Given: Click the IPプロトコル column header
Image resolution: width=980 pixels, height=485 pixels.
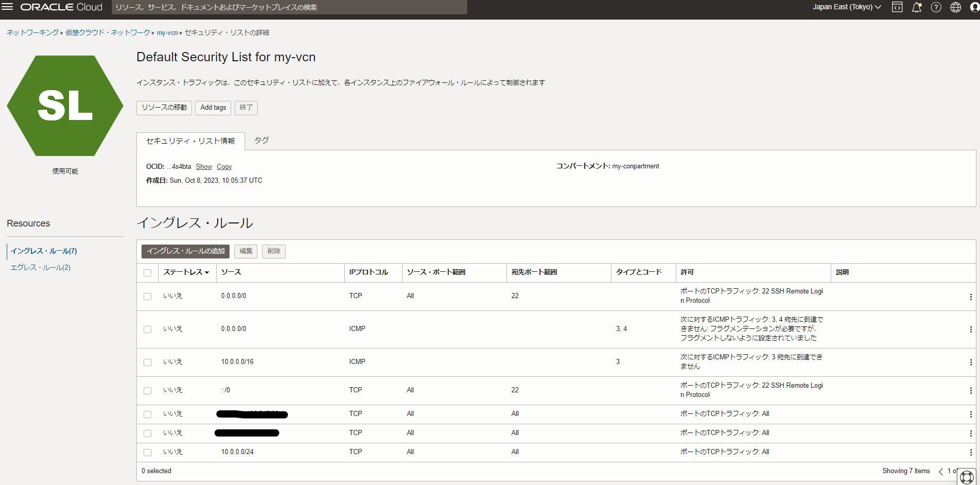Looking at the screenshot, I should pos(369,272).
